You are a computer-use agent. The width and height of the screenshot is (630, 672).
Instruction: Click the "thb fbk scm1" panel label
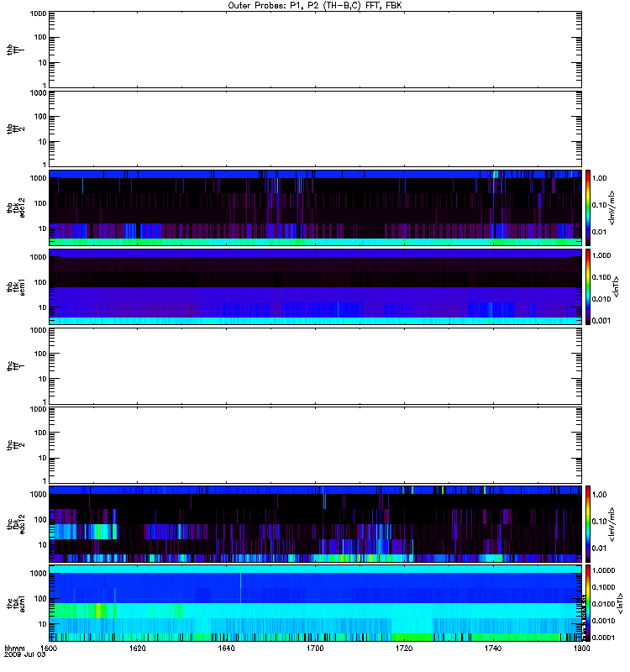tap(15, 286)
